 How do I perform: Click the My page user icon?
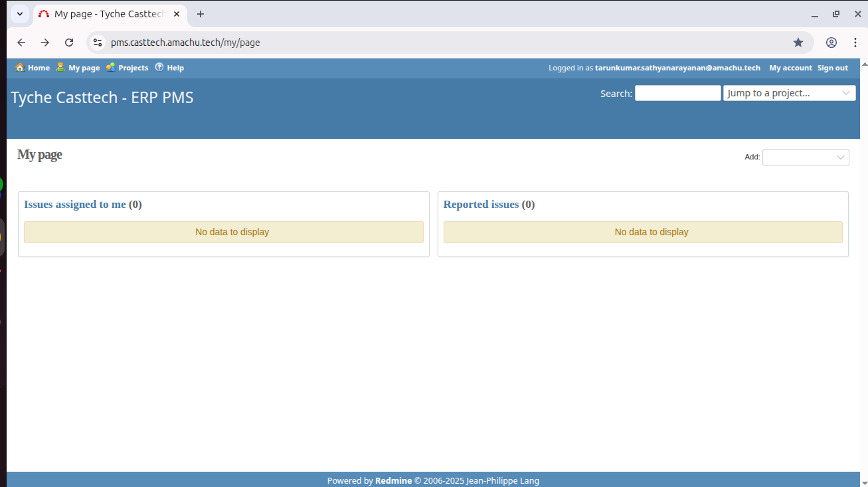click(x=60, y=67)
